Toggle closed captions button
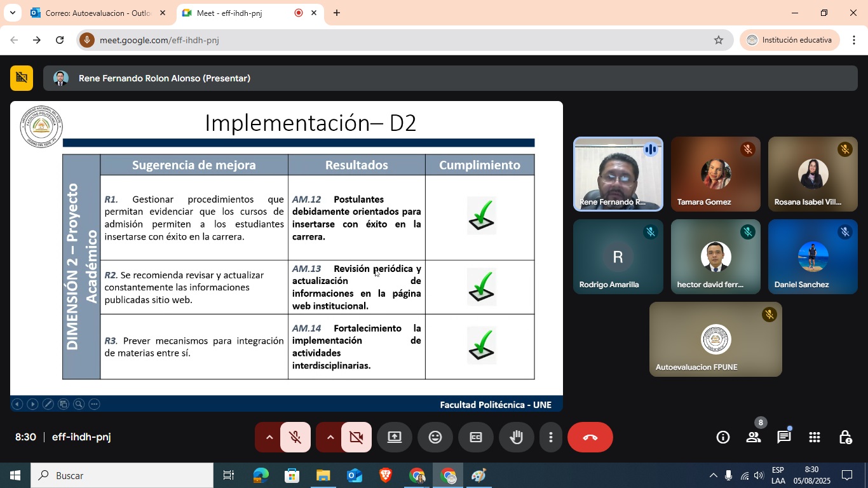Viewport: 868px width, 488px height. [x=475, y=437]
